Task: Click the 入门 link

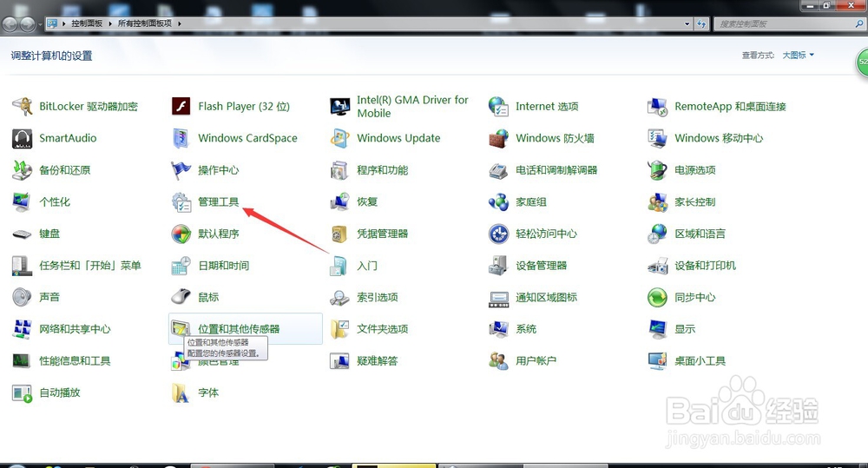Action: 367,266
